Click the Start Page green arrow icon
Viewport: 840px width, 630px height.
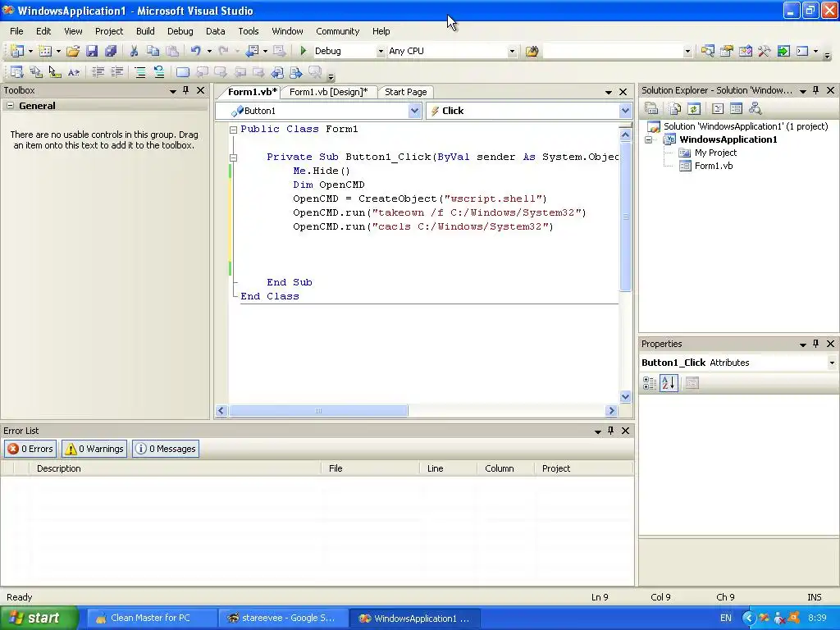click(x=783, y=51)
